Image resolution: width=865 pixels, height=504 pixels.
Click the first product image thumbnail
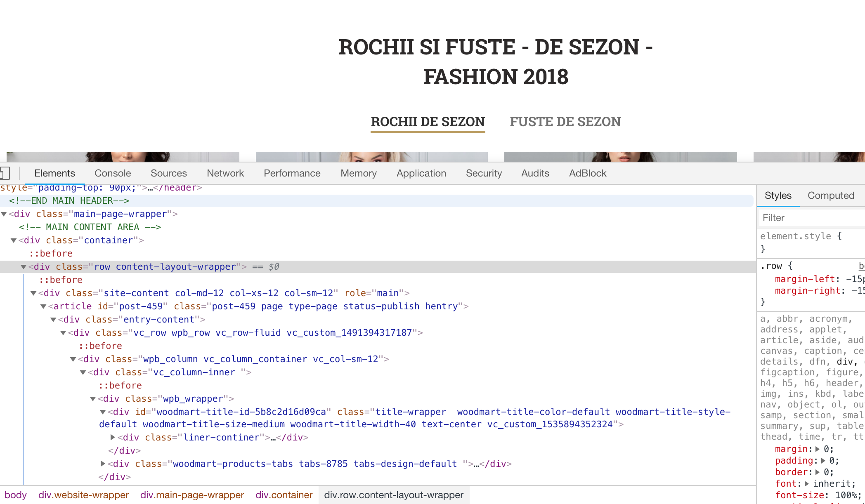123,156
